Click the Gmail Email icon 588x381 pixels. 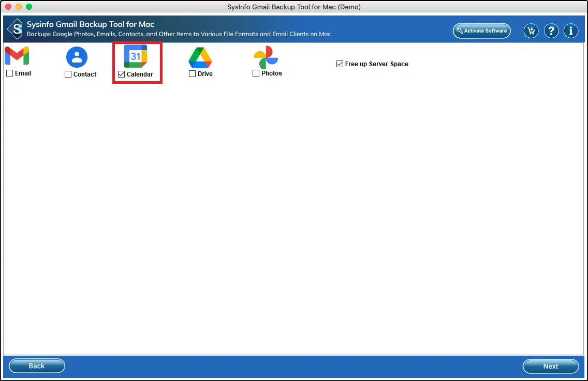point(17,56)
